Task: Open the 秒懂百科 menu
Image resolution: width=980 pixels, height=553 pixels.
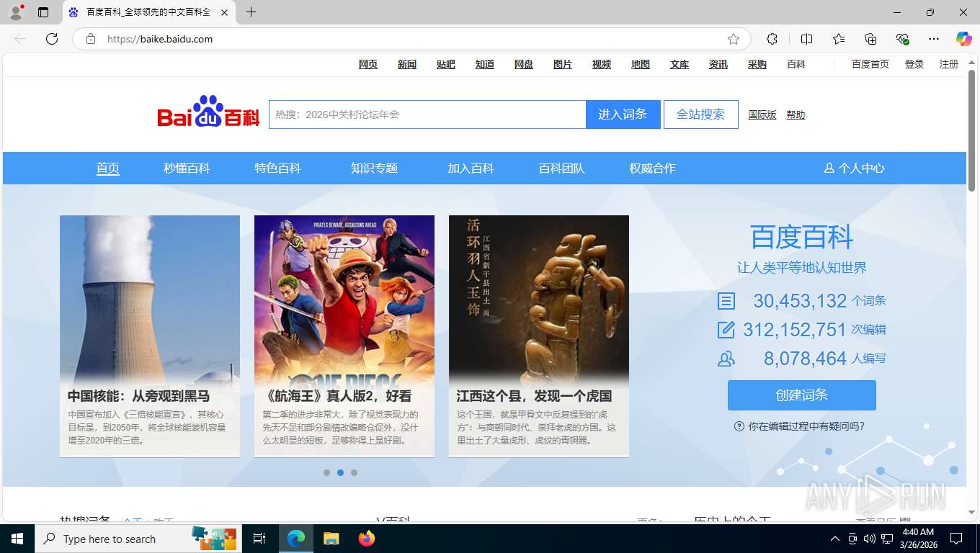Action: 187,168
